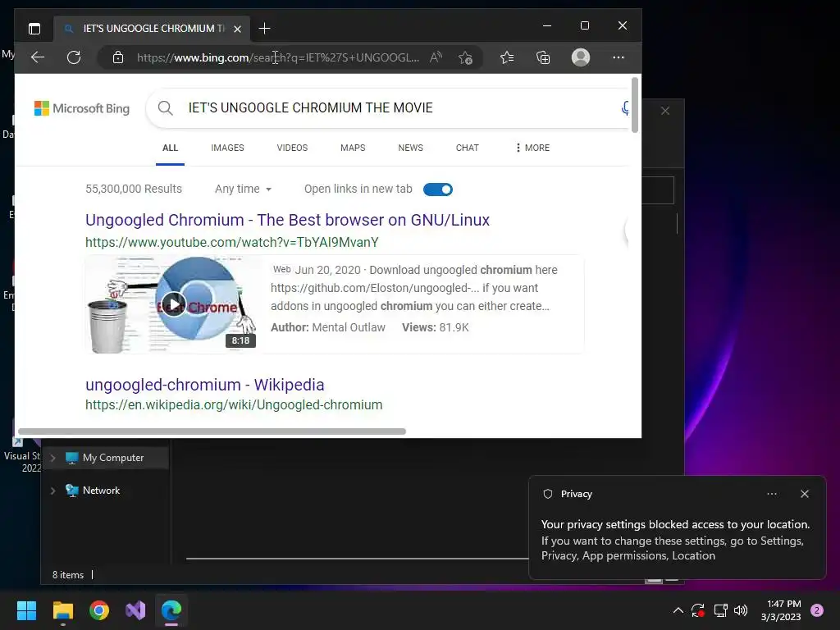The image size is (840, 630).
Task: Switch to the CHAT tab
Action: pos(468,148)
